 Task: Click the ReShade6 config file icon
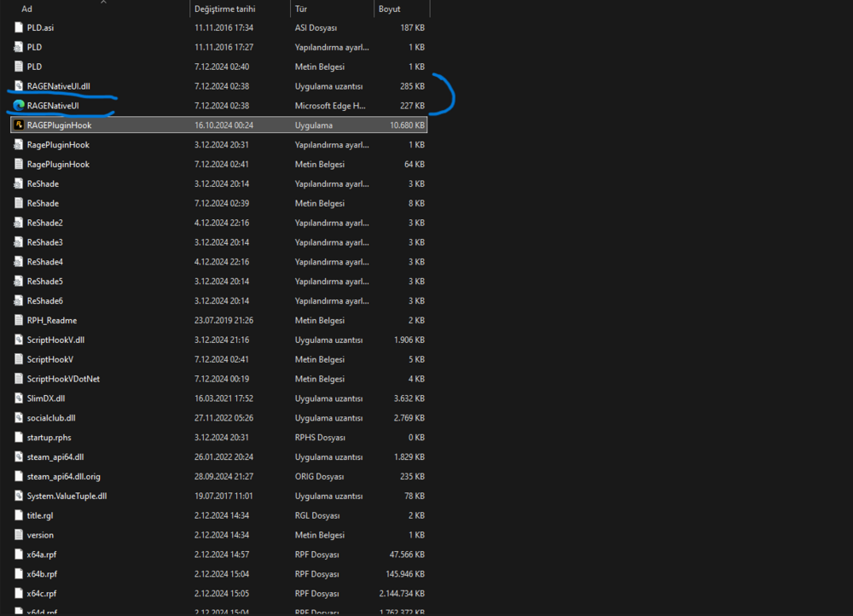(19, 301)
